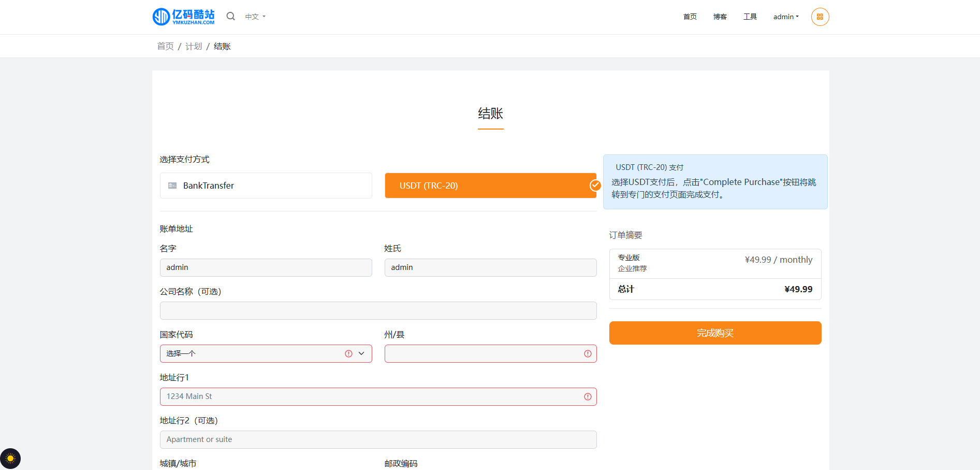Click the bank card icon beside BankTransfer
Viewport: 980px width, 470px height.
coord(172,185)
